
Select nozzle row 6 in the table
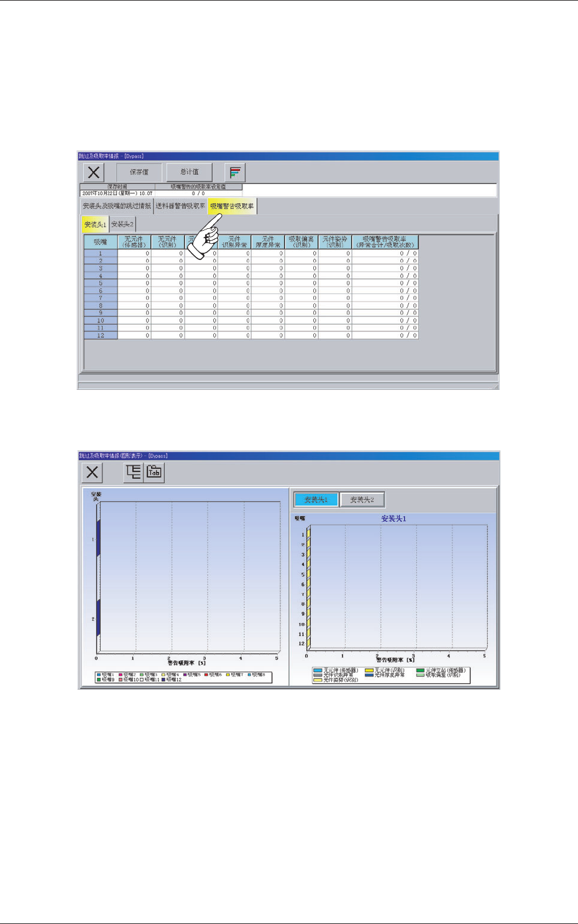(101, 290)
